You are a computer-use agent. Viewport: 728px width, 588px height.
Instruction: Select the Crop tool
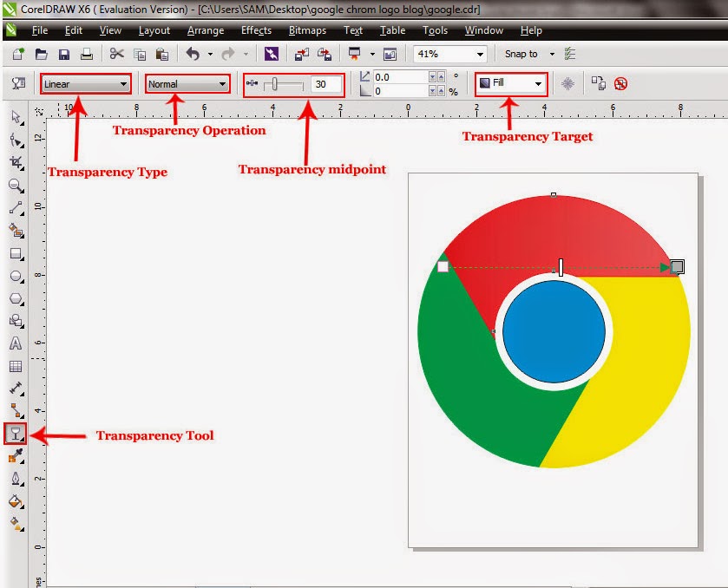(x=16, y=162)
